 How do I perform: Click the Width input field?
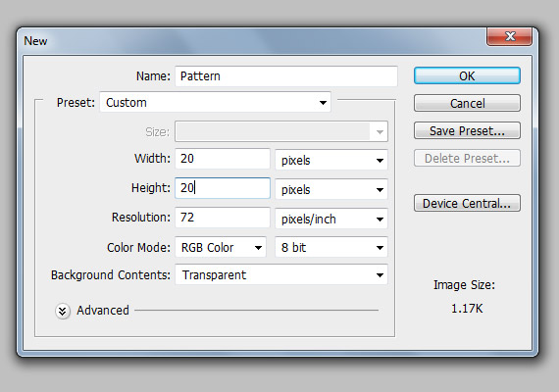point(223,159)
